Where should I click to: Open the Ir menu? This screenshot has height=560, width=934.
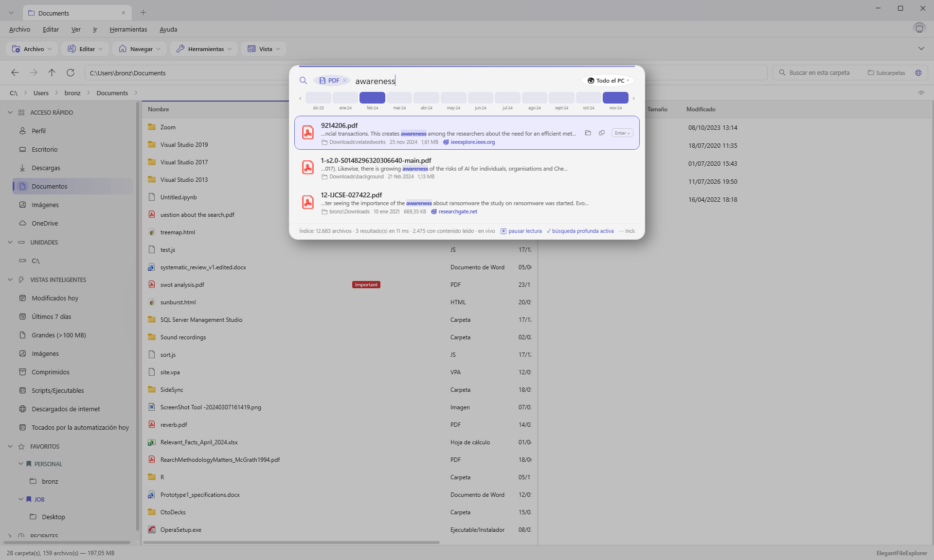[x=95, y=29]
